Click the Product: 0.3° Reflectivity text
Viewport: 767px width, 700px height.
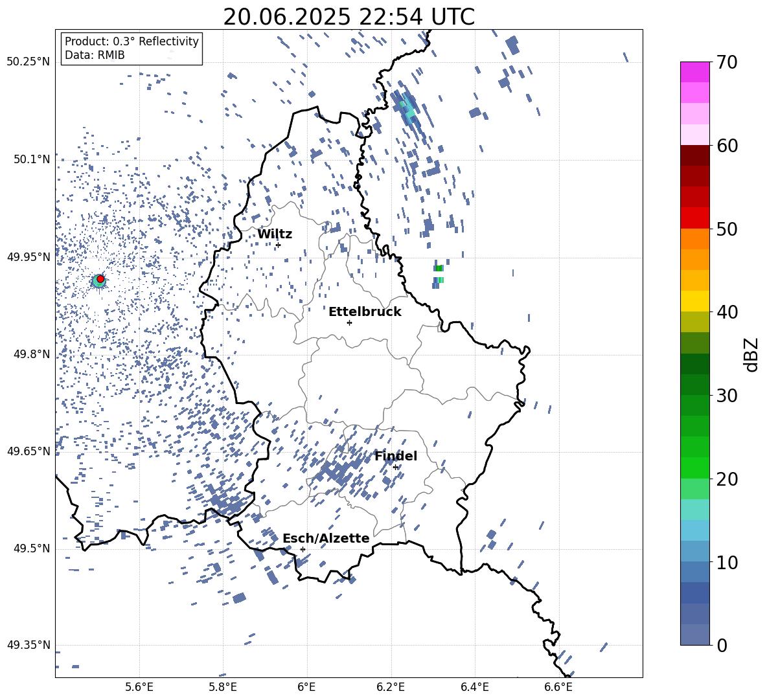pos(132,41)
